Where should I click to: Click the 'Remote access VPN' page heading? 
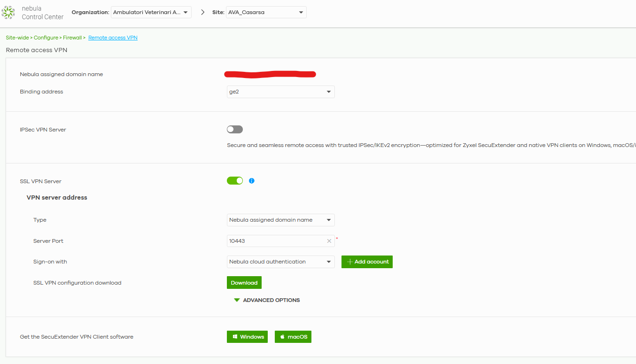(x=37, y=50)
